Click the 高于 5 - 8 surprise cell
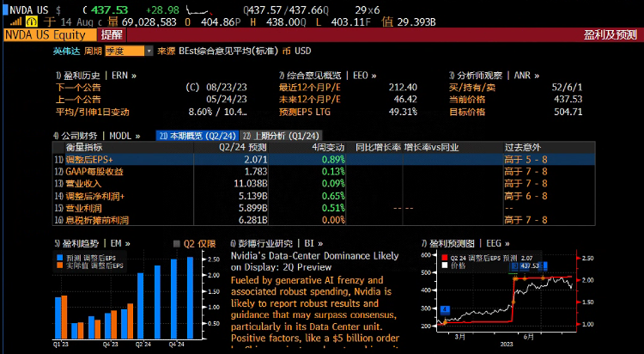Viewport: 644px width, 354px height. click(x=526, y=160)
